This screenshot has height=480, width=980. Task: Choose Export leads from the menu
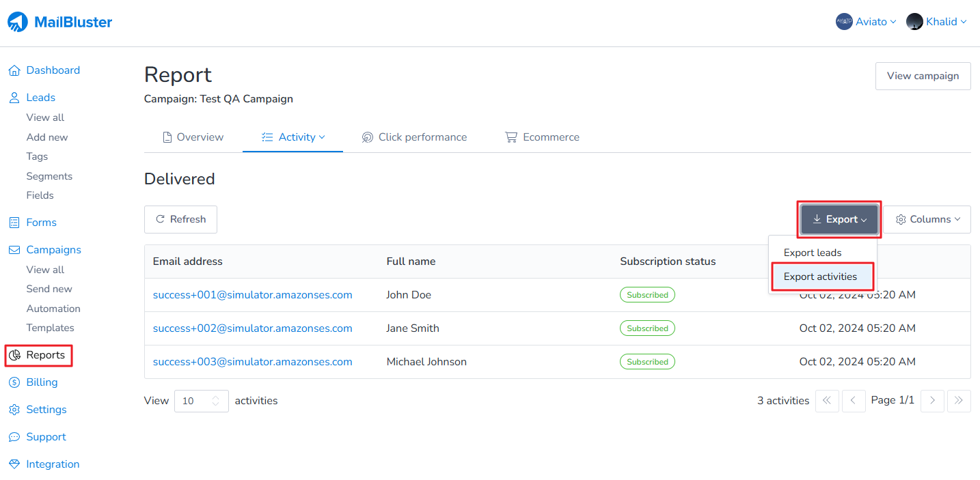pyautogui.click(x=813, y=253)
